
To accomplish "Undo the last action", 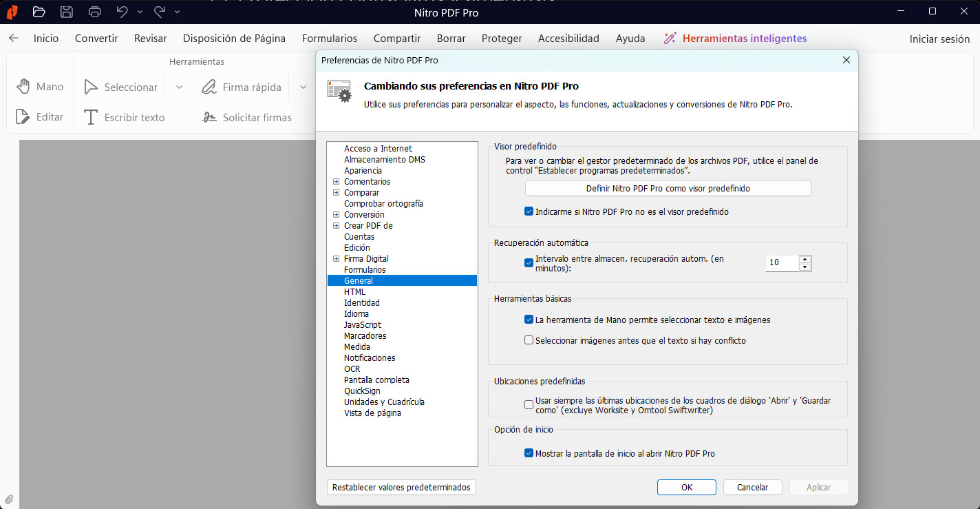I will point(122,12).
